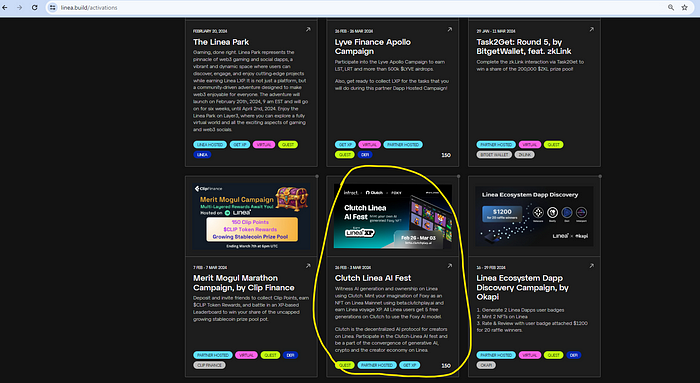Select QUEST tag on Lyve Finance card
This screenshot has width=700, height=383.
(345, 154)
